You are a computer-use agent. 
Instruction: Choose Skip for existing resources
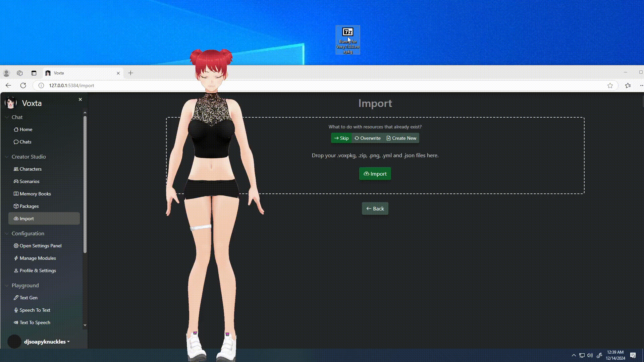click(341, 138)
